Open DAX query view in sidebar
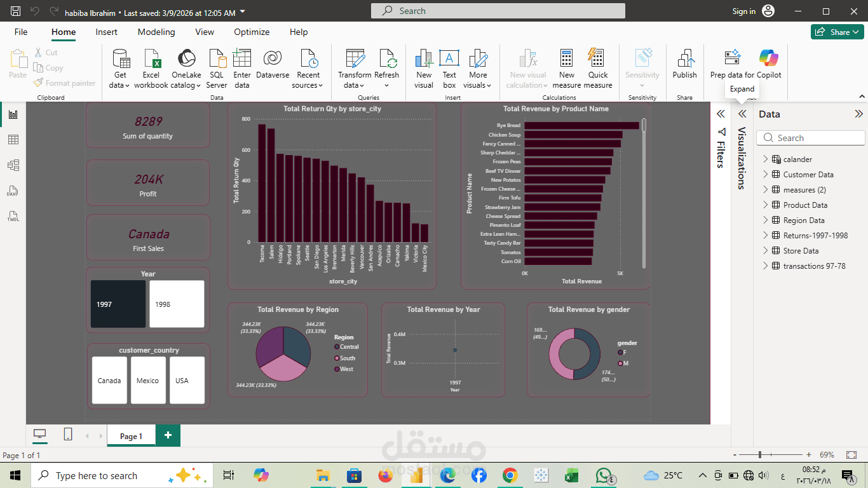Image resolution: width=868 pixels, height=488 pixels. click(x=13, y=191)
